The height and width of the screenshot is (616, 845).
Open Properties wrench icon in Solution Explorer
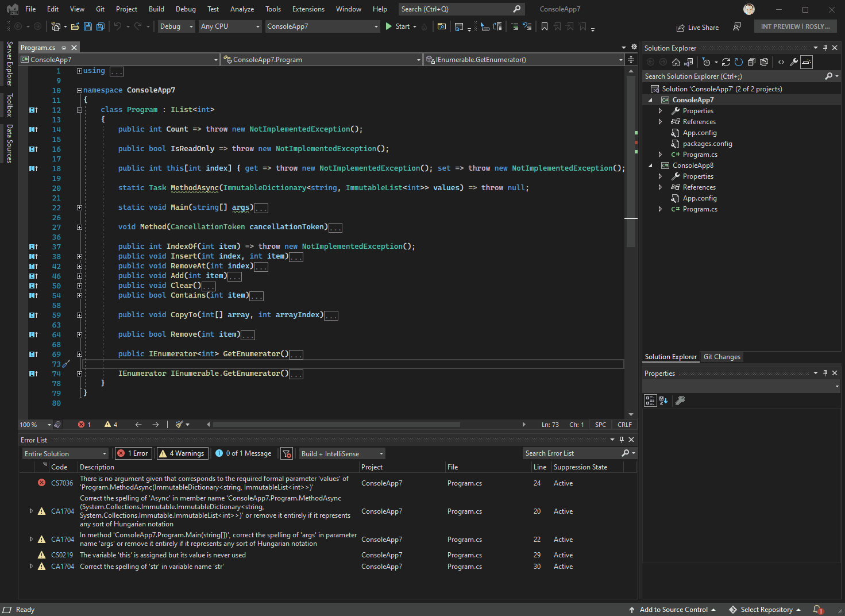point(794,62)
